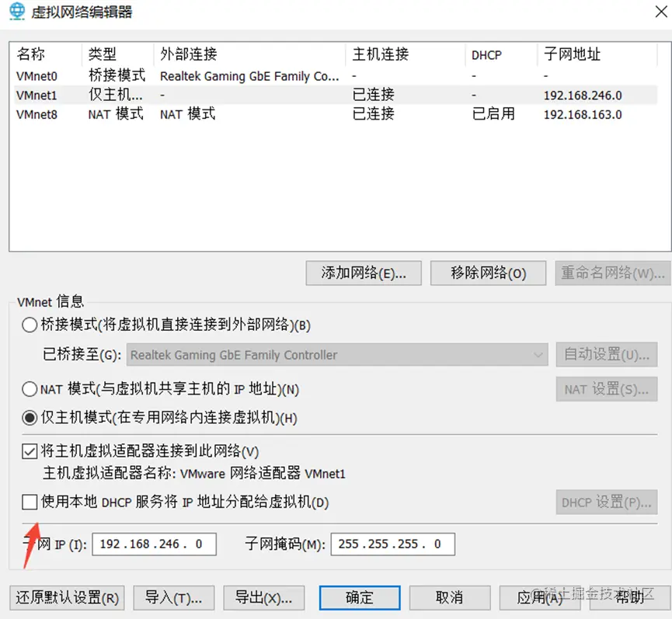Image resolution: width=672 pixels, height=619 pixels.
Task: Select the 仅主机模式 radio button
Action: [x=30, y=418]
